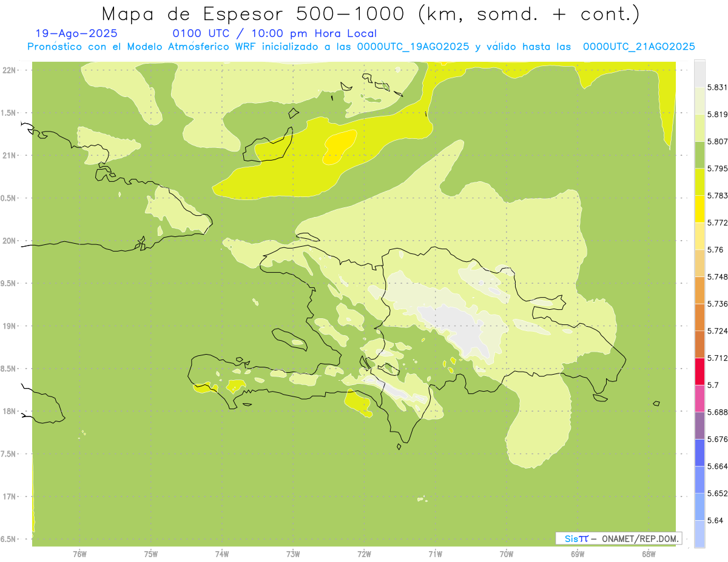
Task: Click the pale yellow swatch between 5.772 and 5.76
Action: pos(699,236)
